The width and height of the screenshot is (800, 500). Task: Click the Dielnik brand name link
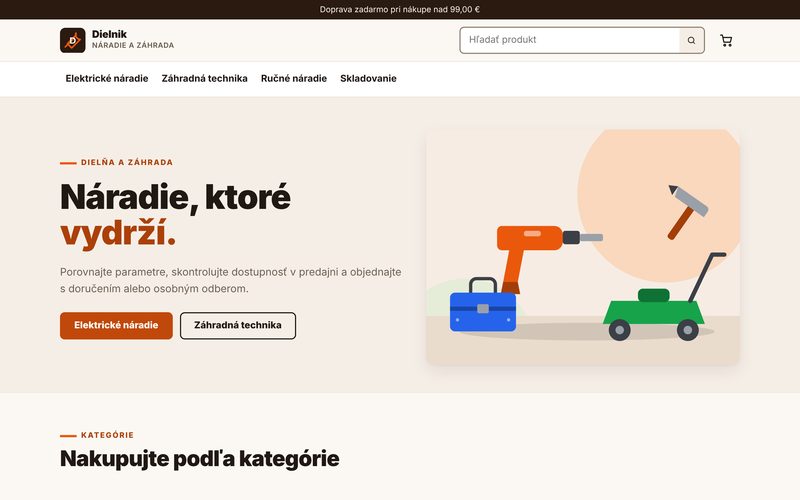109,34
